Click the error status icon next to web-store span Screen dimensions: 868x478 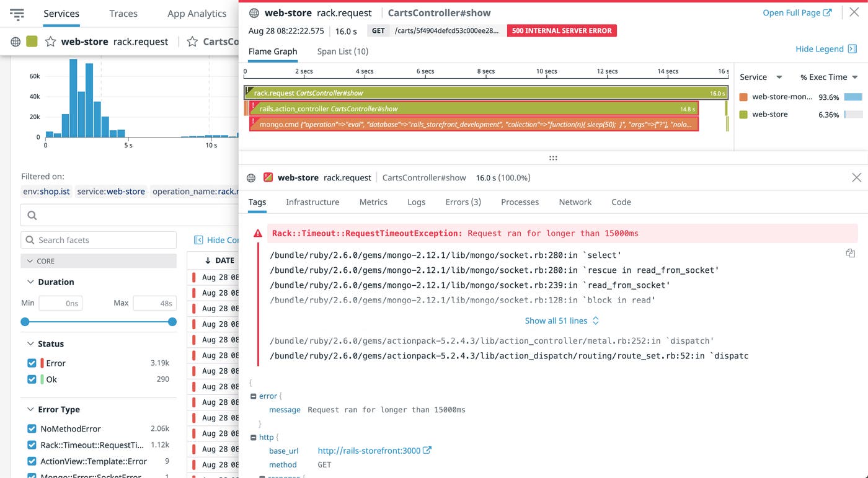(268, 177)
